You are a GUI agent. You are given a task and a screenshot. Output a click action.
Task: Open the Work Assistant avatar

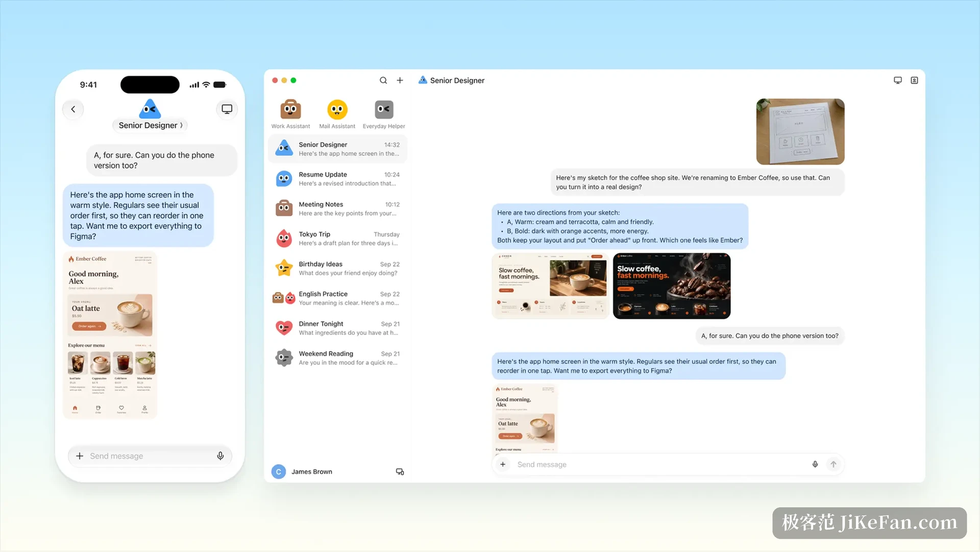290,109
